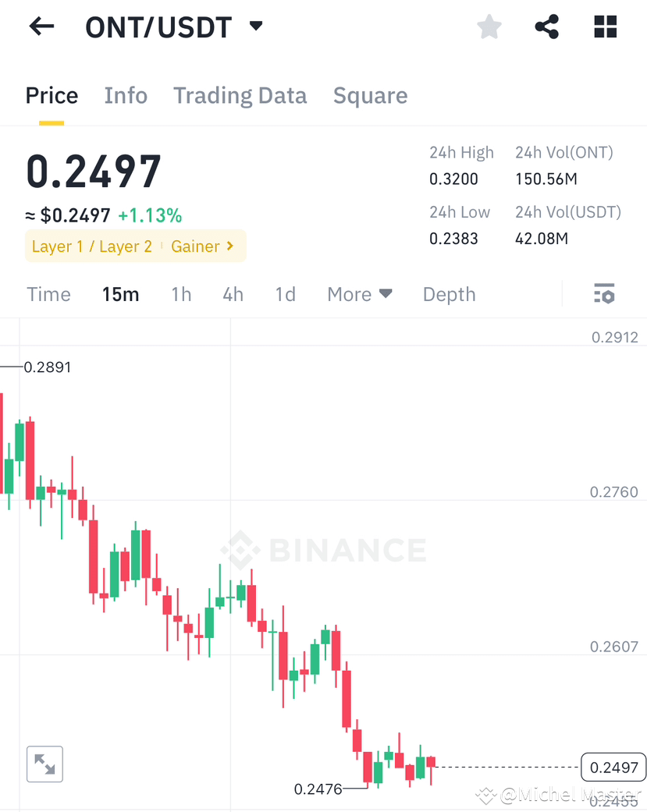Screen dimensions: 647x812
Task: Show the Depth chart
Action: [449, 294]
